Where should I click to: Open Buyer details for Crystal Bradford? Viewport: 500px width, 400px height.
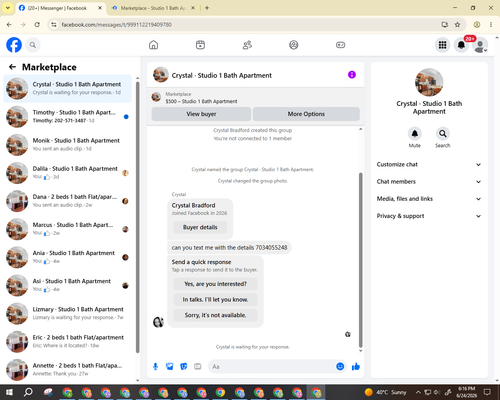[x=200, y=227]
